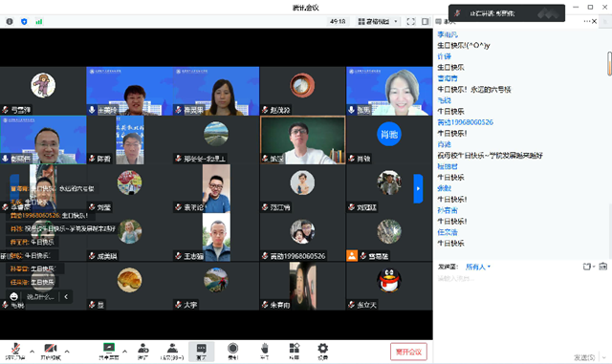Viewport: 612px width, 364px height.
Task: Toggle the chat panel icon
Action: coord(202,352)
